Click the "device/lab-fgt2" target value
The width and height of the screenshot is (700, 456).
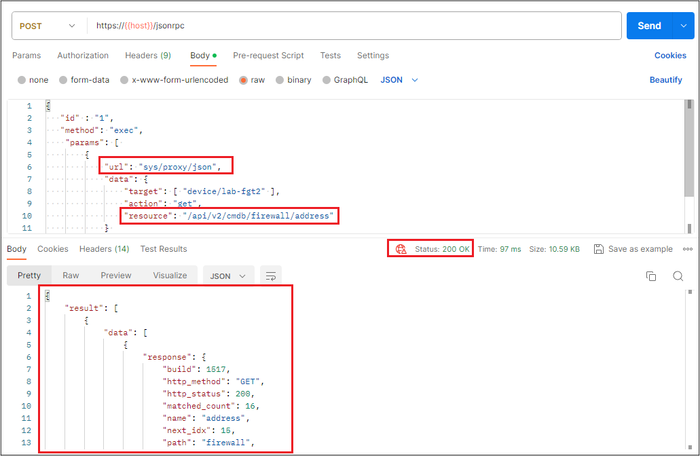coord(225,192)
